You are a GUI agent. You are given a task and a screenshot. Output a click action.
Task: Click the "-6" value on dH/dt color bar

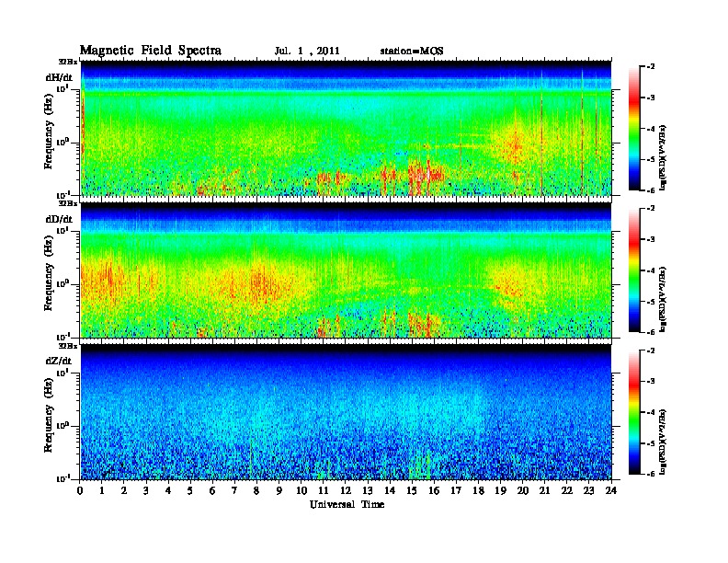coord(651,190)
